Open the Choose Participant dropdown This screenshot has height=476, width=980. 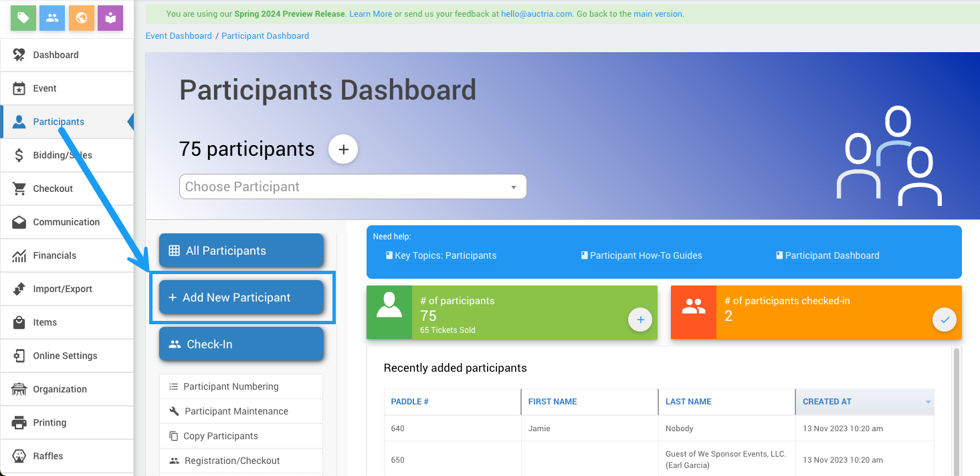353,187
